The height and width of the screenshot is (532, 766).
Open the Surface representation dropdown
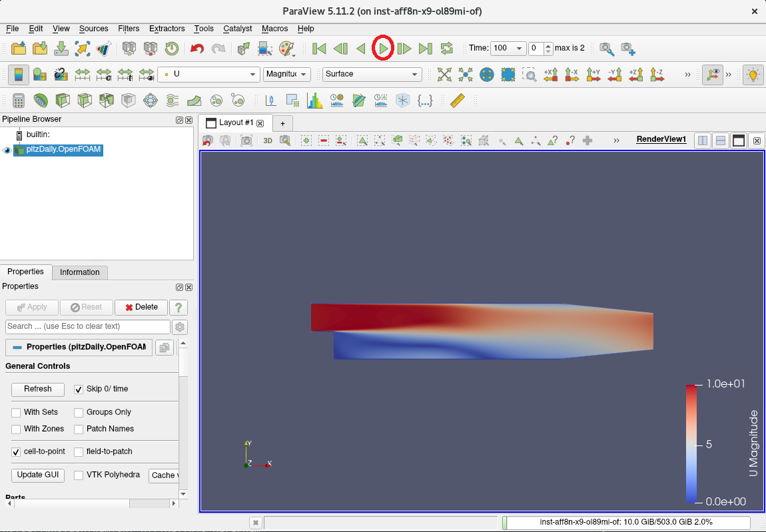click(x=372, y=74)
